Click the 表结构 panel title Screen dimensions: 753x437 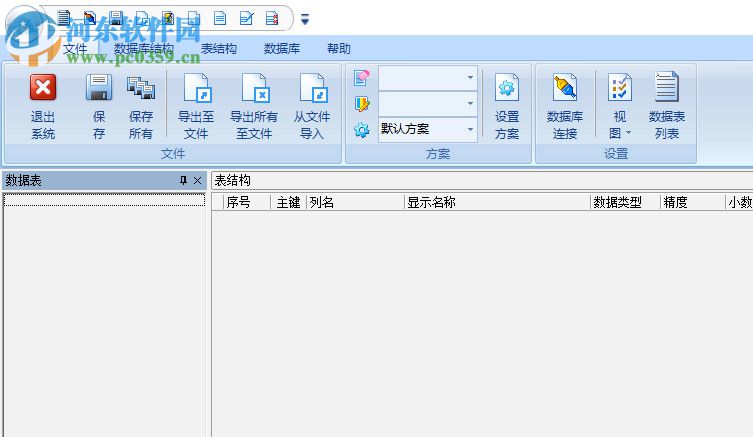click(x=232, y=181)
